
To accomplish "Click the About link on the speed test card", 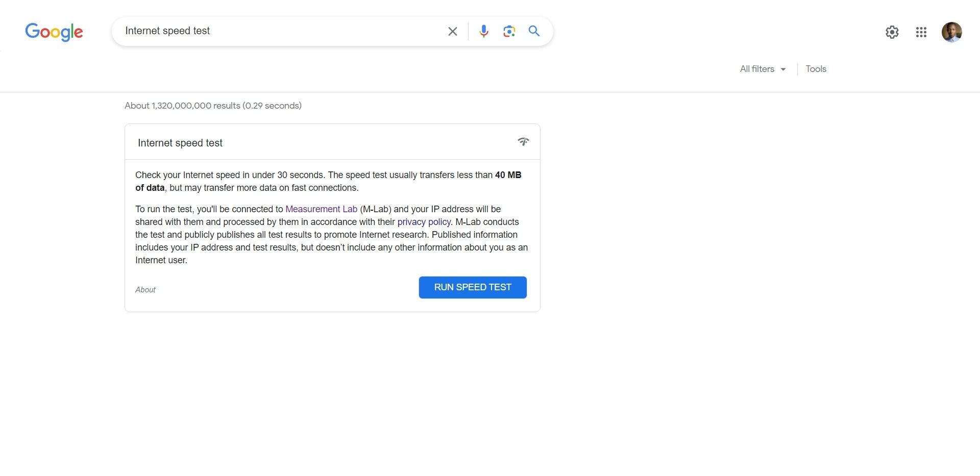I will [x=145, y=289].
